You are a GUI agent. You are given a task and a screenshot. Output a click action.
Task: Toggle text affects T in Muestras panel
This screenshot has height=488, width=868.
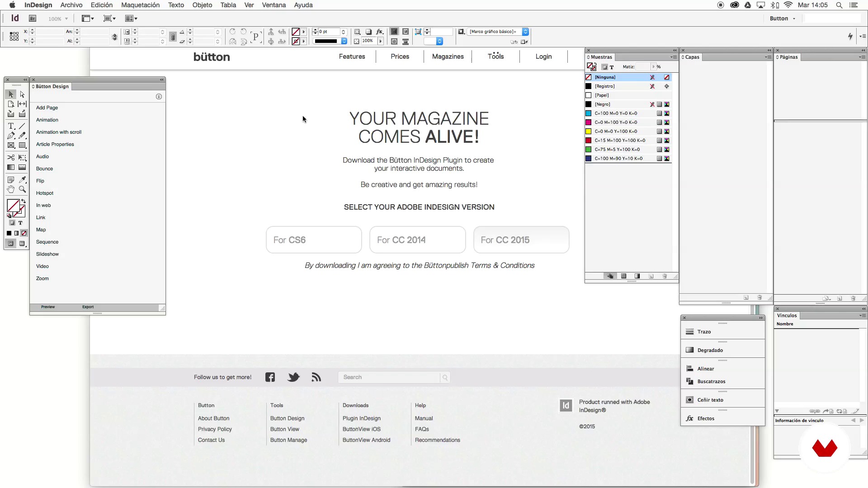coord(612,67)
